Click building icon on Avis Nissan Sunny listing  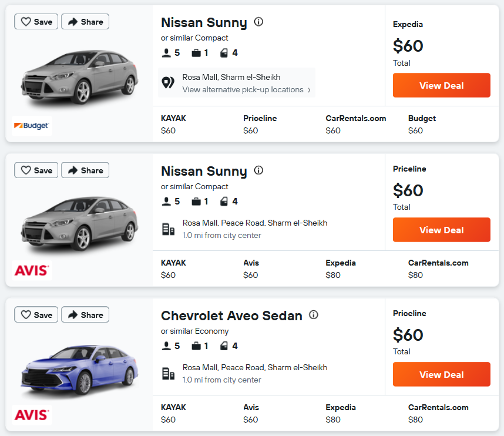pyautogui.click(x=168, y=229)
